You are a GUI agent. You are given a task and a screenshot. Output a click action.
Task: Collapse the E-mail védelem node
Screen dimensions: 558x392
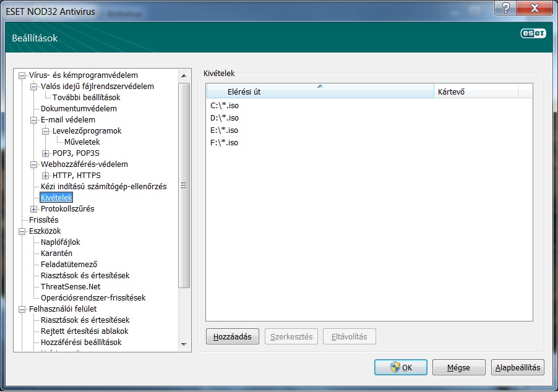pos(34,120)
